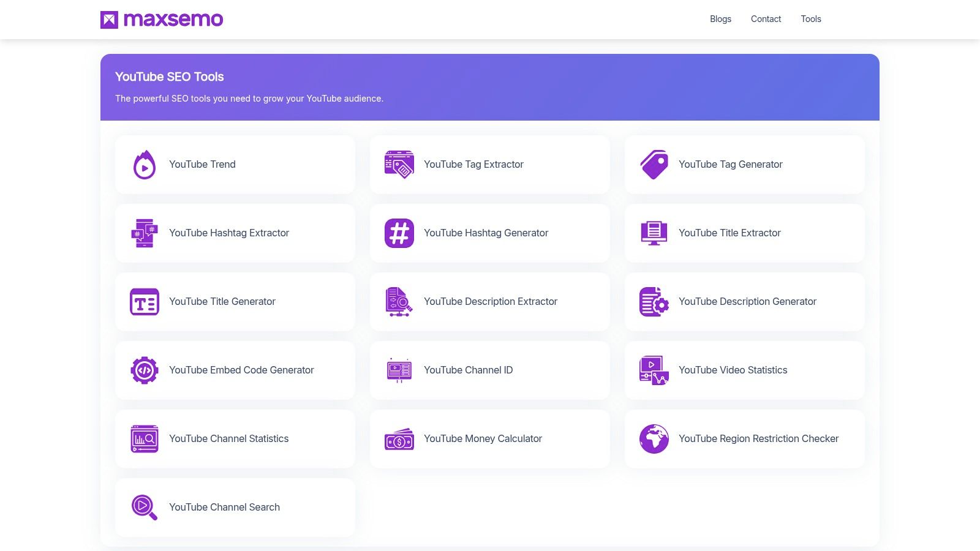The image size is (980, 551).
Task: Click the maxsemo logo in the header
Action: pos(162,19)
